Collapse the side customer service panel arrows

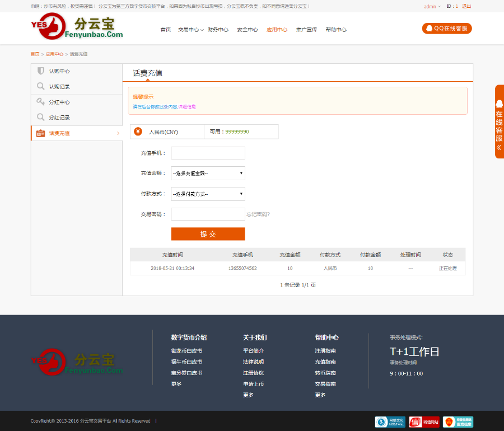tap(499, 148)
